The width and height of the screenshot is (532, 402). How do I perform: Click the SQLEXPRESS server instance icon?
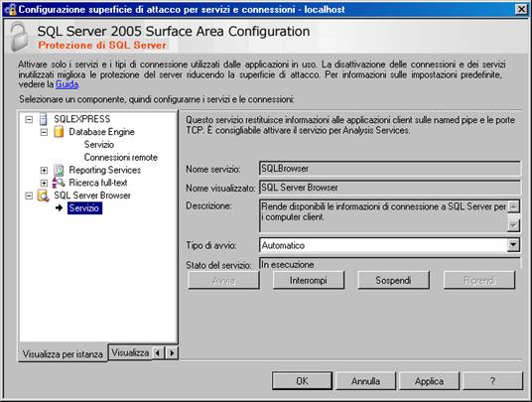pyautogui.click(x=44, y=119)
